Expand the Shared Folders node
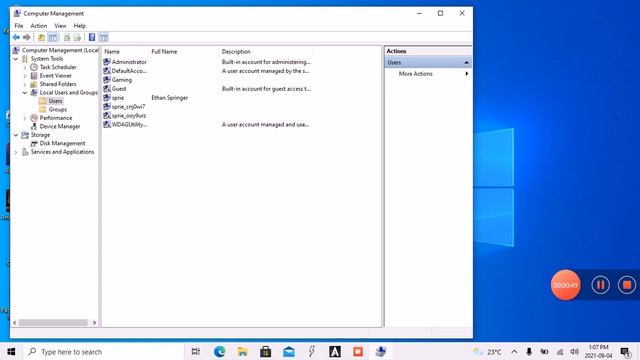The height and width of the screenshot is (360, 640). pos(25,84)
